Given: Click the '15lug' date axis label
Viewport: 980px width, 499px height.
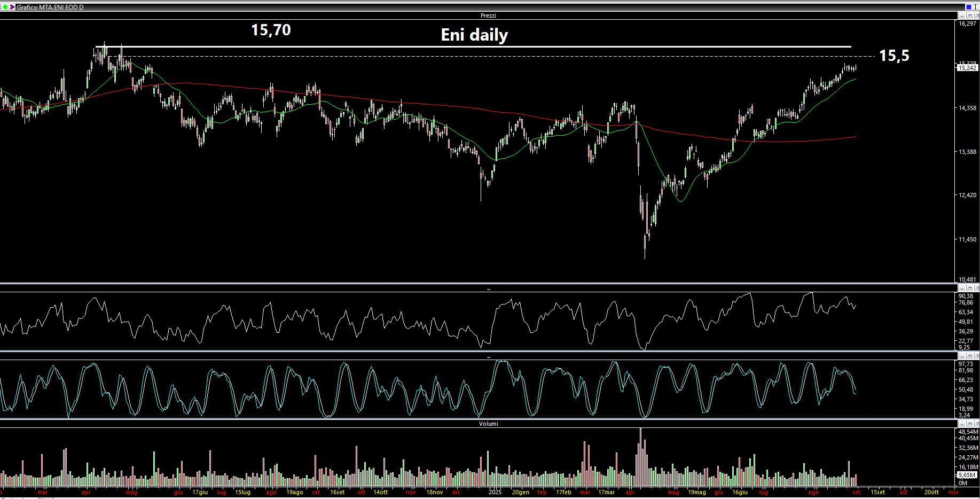Looking at the screenshot, I should [x=242, y=492].
